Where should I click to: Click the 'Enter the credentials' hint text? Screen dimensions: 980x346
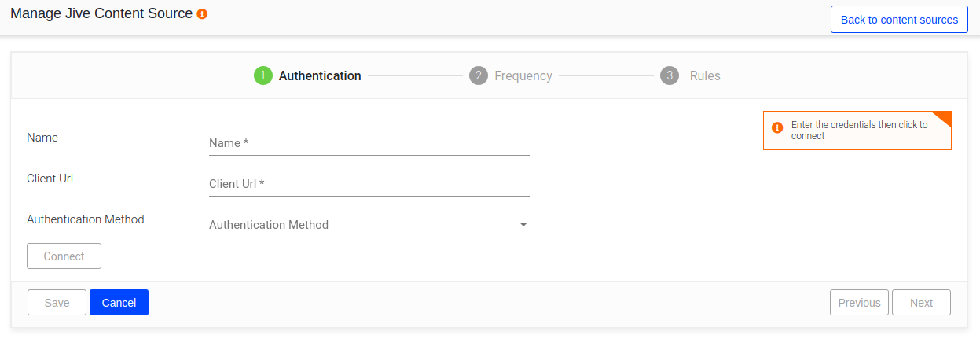859,130
